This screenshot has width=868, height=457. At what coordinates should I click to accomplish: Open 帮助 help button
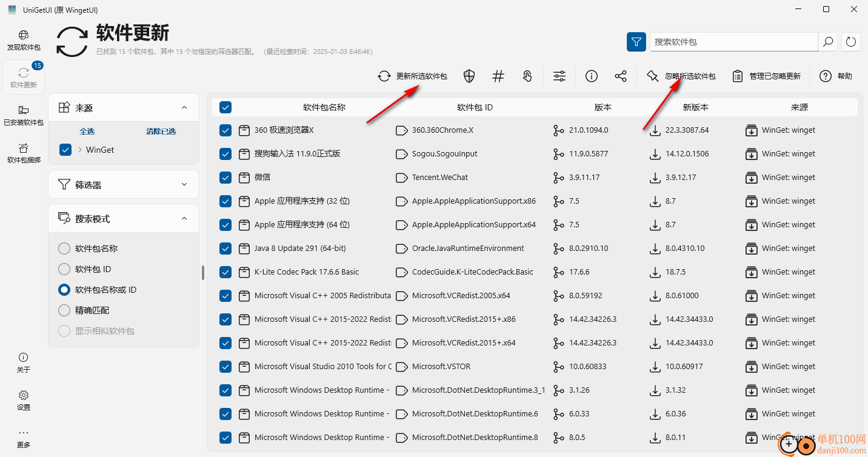click(x=836, y=76)
